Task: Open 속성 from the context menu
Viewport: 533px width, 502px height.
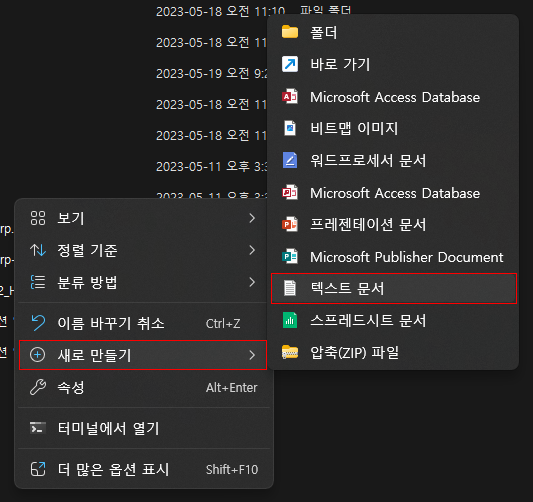Action: tap(143, 387)
